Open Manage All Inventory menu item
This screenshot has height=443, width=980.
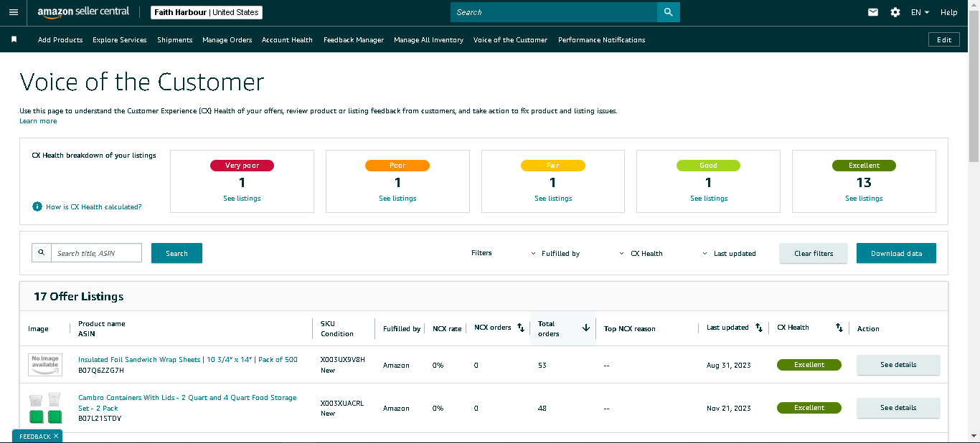pos(428,40)
